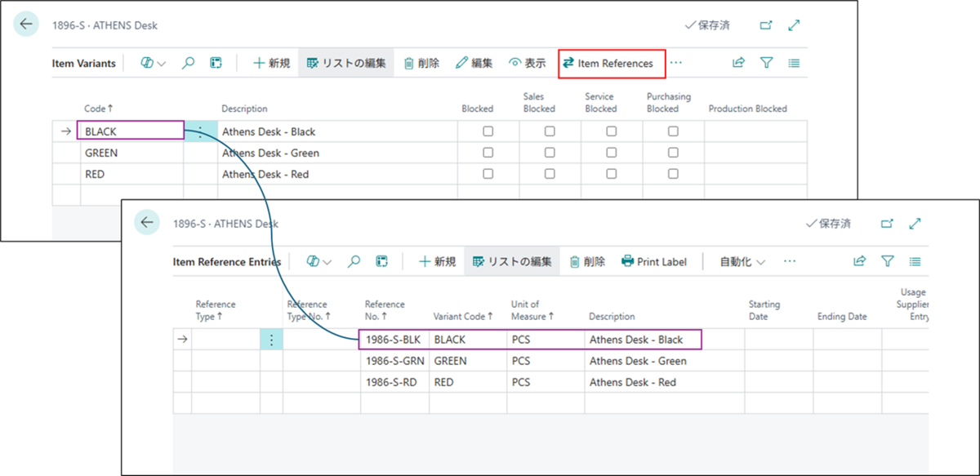Screen dimensions: 980x476
Task: Show more options in Item Variants toolbar
Action: 676,63
